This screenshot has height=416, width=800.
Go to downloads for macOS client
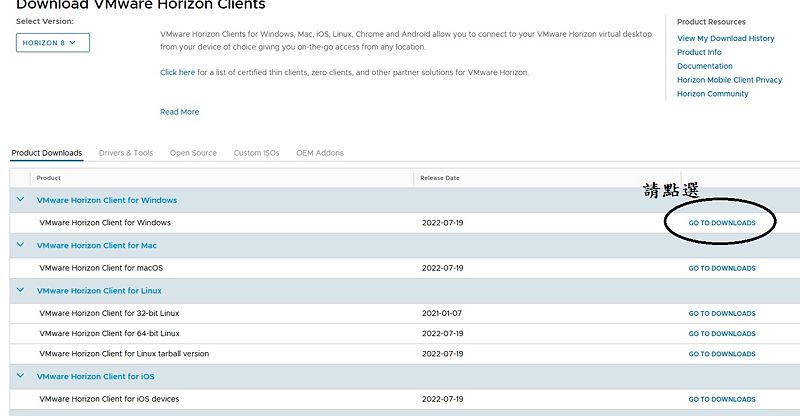click(722, 268)
